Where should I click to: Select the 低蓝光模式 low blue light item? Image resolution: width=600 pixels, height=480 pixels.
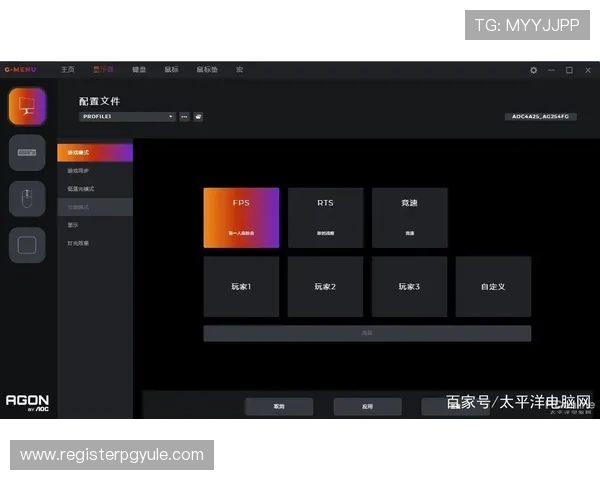coord(95,189)
